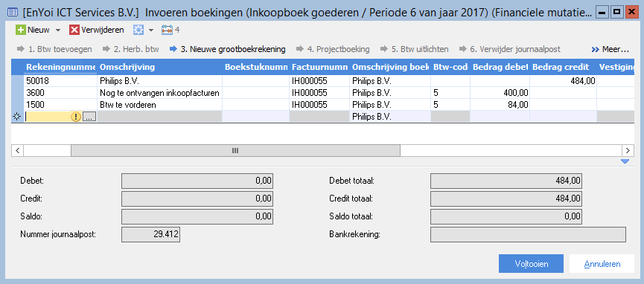Viewport: 644px width, 284px height.
Task: Open the ellipsis lookup button in new row
Action: coord(89,117)
